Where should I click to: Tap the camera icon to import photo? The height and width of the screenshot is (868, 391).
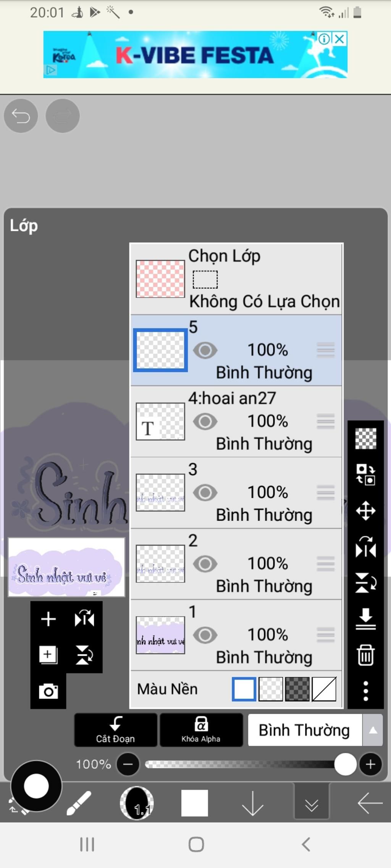(48, 691)
